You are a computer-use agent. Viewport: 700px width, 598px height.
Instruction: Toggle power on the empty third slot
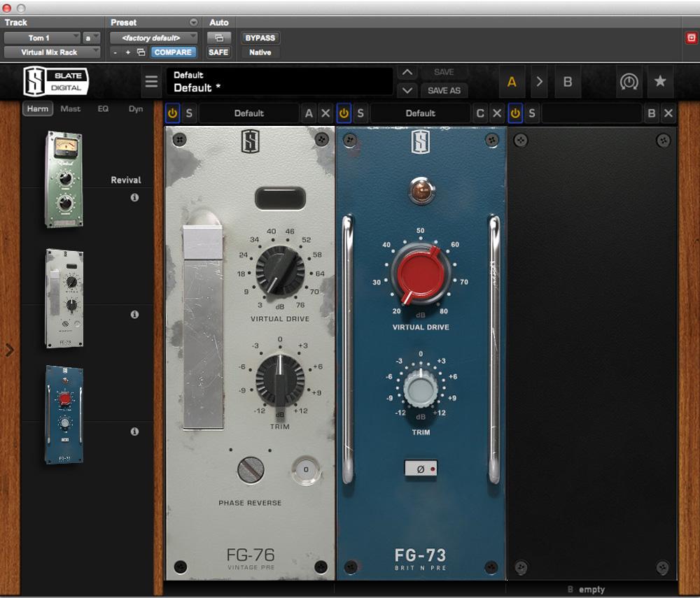515,113
